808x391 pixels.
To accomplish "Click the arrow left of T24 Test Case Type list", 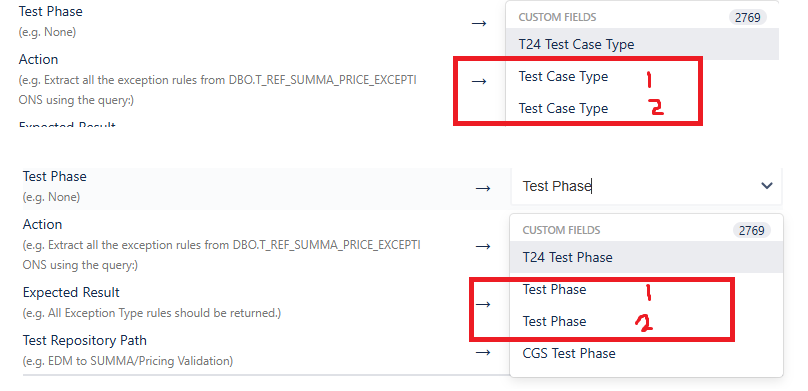I will [x=479, y=23].
